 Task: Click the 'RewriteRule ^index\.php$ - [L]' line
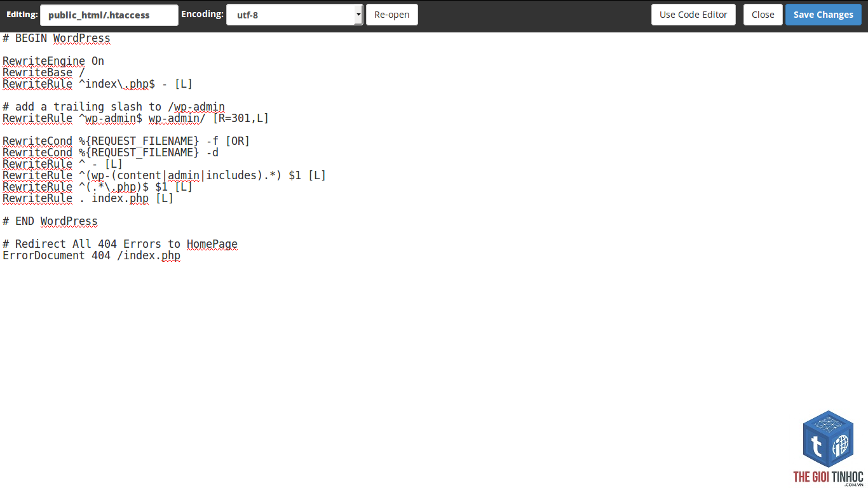(97, 85)
